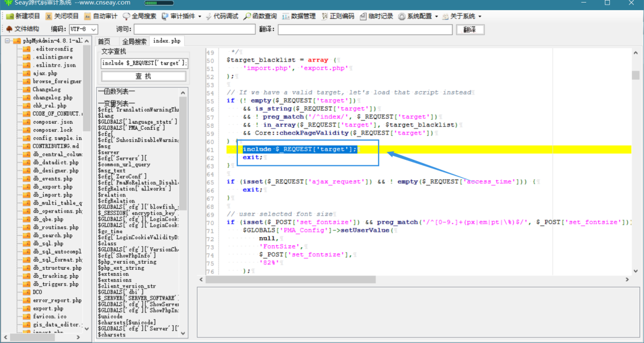644x343 pixels.
Task: Switch to the 首页 tab
Action: [x=104, y=41]
